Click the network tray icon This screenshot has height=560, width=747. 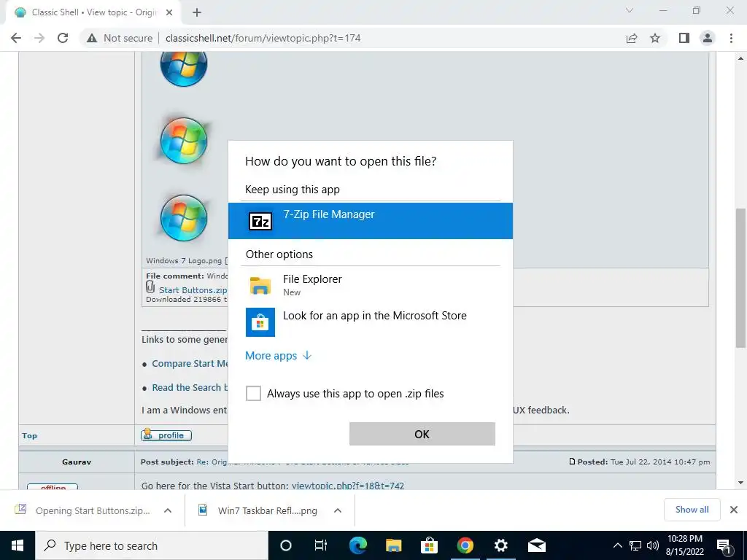[x=635, y=545]
